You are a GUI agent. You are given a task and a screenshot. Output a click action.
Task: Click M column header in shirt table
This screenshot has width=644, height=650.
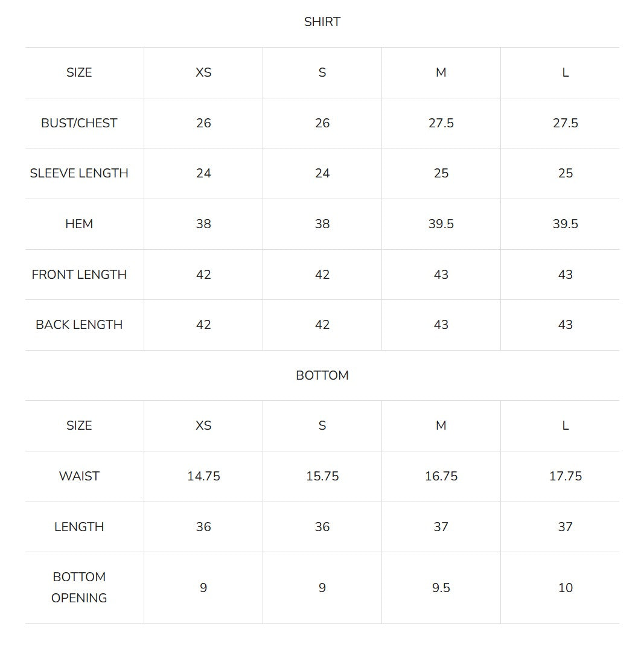click(441, 72)
